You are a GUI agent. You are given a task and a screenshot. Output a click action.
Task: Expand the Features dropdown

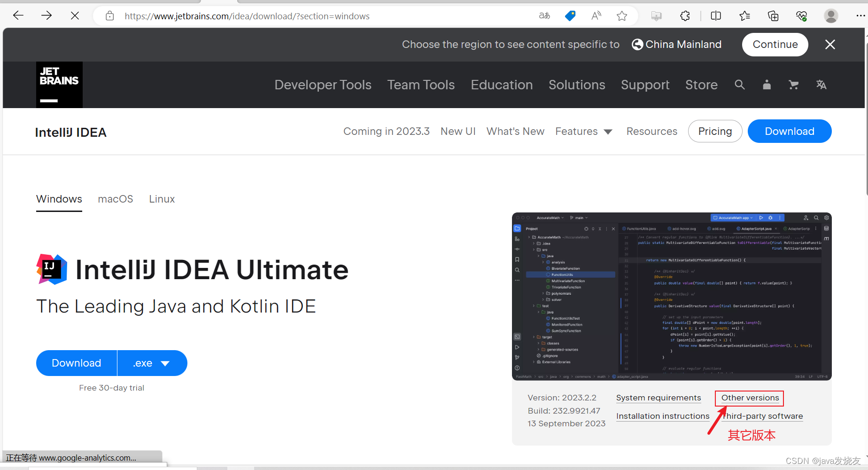pyautogui.click(x=583, y=131)
